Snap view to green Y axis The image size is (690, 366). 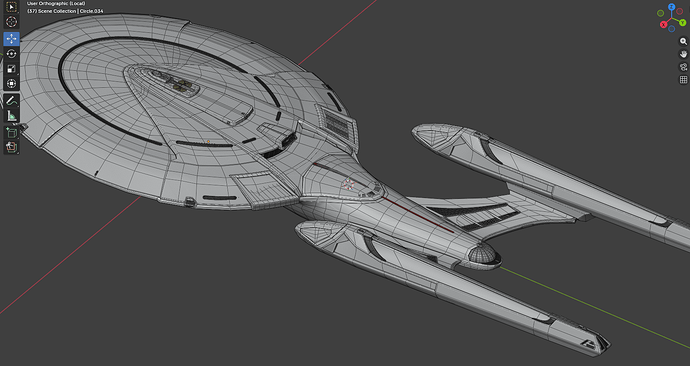tap(683, 22)
